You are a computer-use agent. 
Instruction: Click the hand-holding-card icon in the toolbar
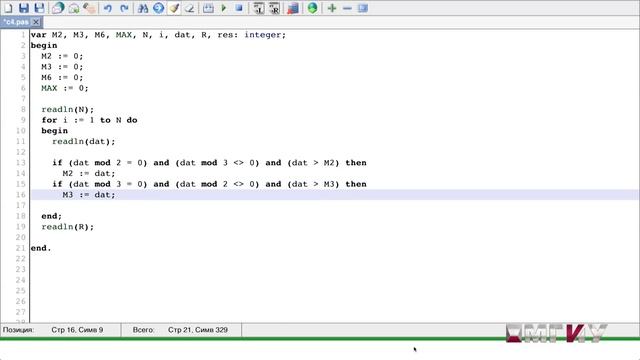(89, 8)
